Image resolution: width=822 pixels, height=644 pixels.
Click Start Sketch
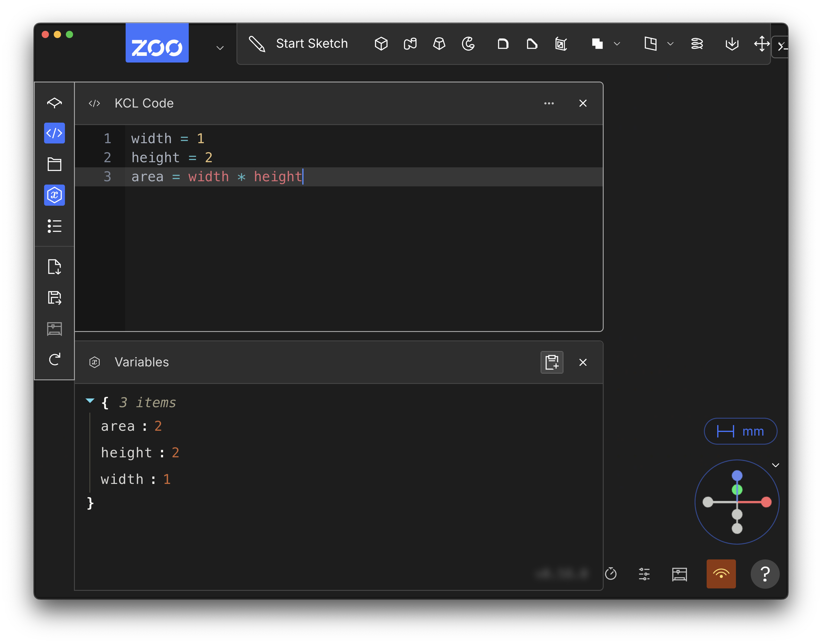[298, 44]
